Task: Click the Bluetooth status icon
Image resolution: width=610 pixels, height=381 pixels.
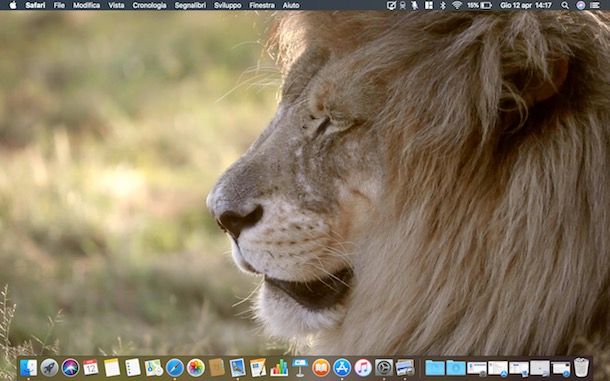Action: 442,5
